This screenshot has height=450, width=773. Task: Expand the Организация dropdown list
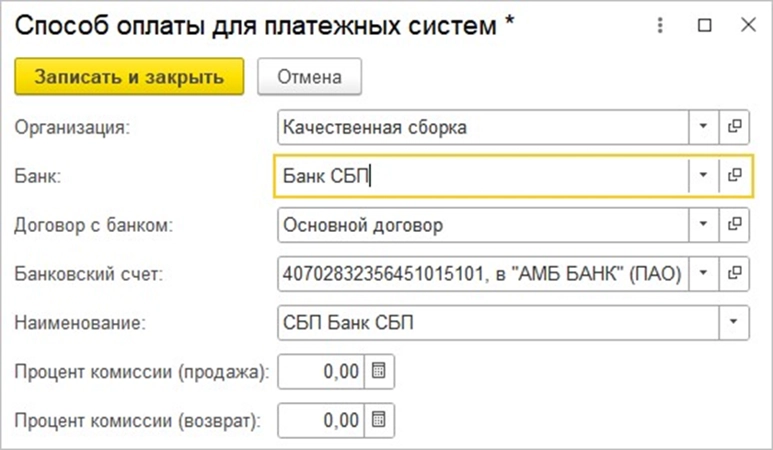(x=702, y=127)
